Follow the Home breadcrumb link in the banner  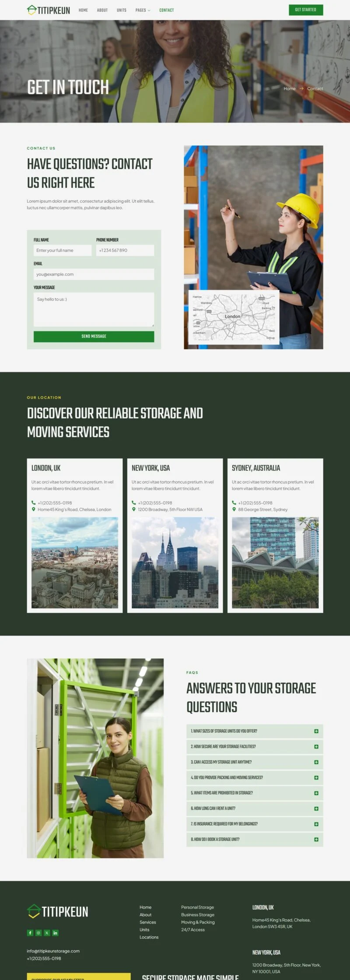(x=290, y=88)
